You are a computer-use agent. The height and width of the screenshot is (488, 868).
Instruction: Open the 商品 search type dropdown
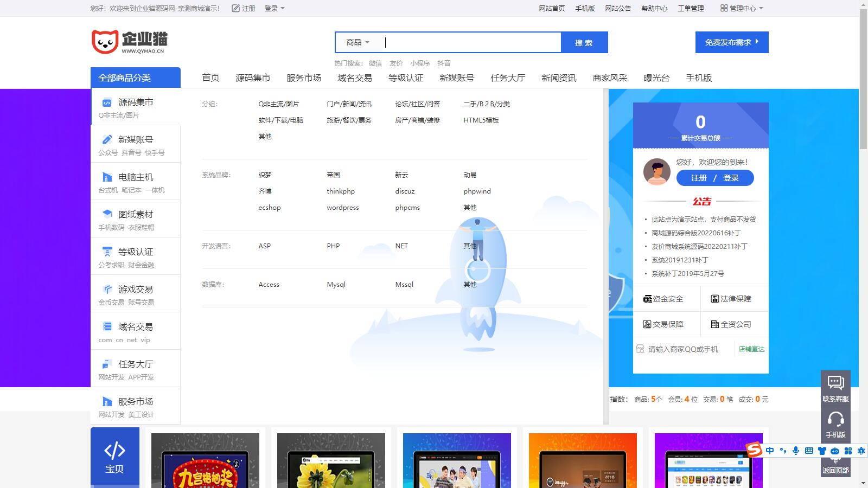tap(358, 42)
